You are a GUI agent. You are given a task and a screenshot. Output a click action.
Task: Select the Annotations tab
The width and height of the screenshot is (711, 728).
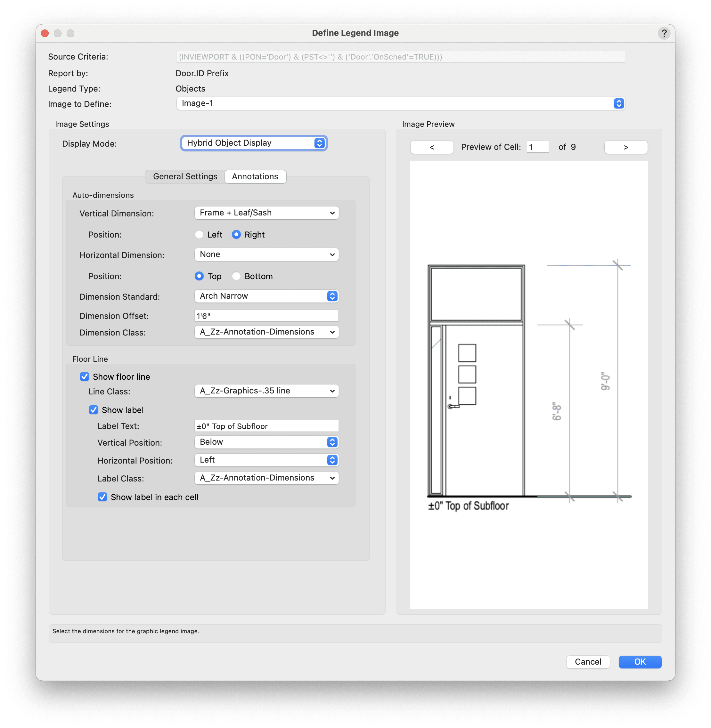[x=255, y=177]
